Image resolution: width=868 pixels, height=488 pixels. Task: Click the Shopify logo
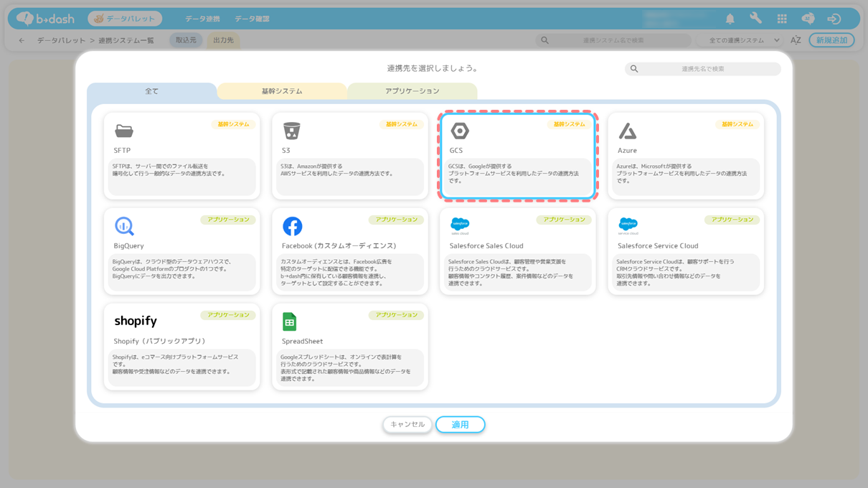pos(136,321)
